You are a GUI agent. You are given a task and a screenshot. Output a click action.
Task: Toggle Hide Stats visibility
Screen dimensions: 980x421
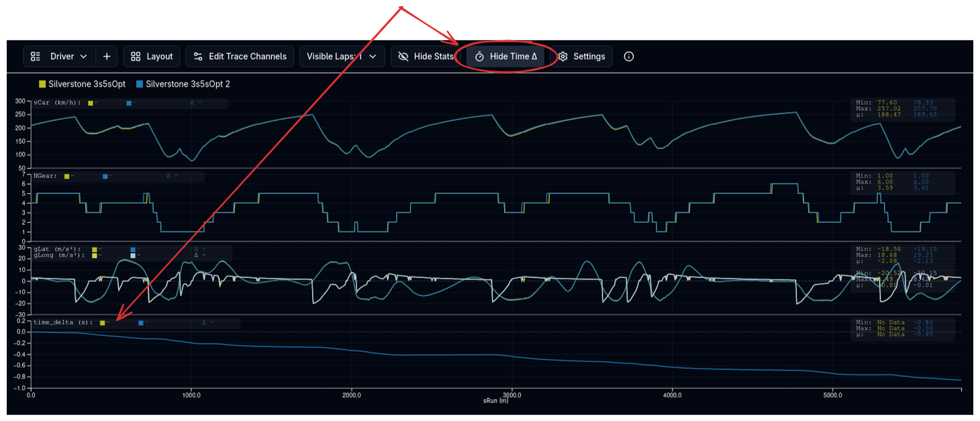pos(424,56)
